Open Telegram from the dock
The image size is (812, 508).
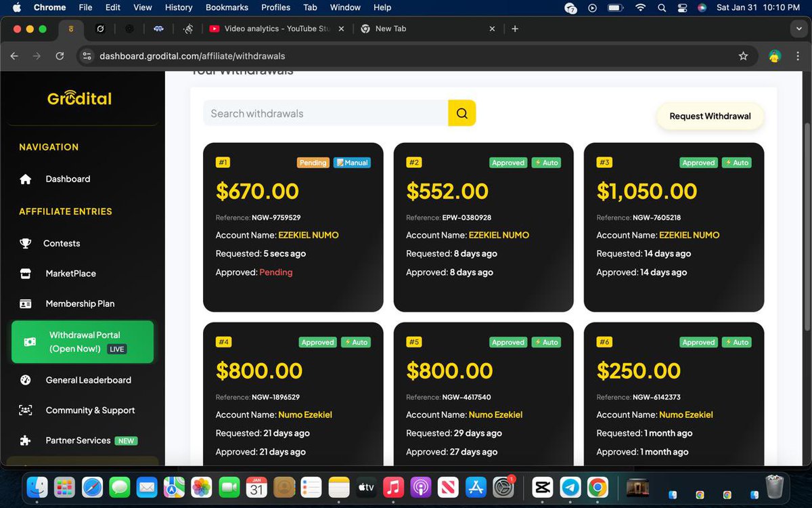(570, 487)
